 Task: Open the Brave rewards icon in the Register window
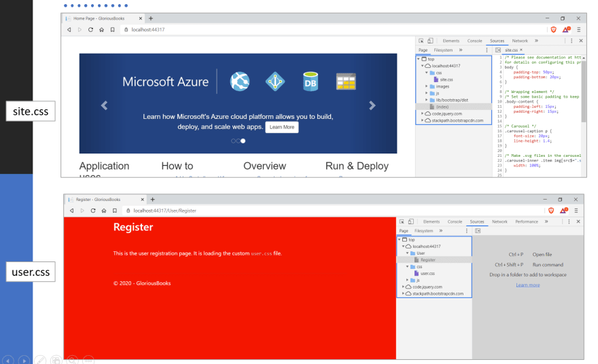coord(563,211)
